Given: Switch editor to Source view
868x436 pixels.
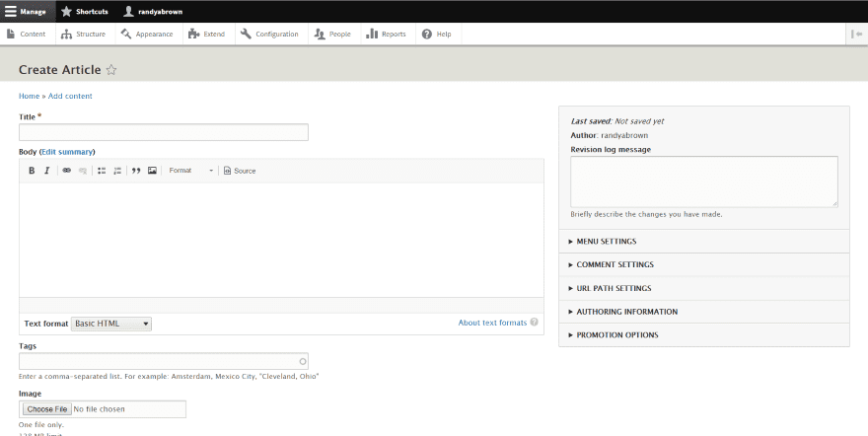Looking at the screenshot, I should [x=240, y=171].
